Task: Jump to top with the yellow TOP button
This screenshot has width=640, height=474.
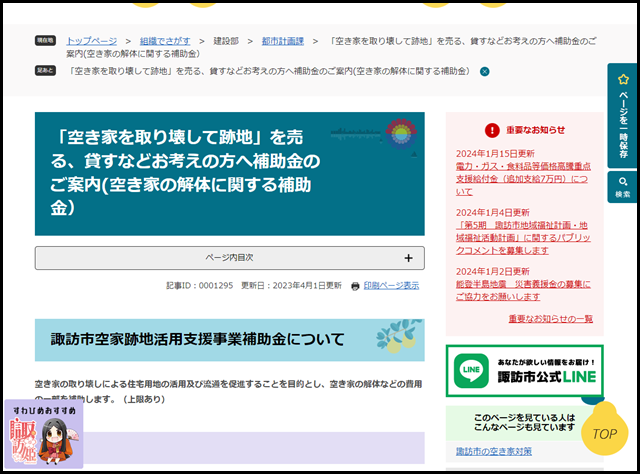Action: 604,434
